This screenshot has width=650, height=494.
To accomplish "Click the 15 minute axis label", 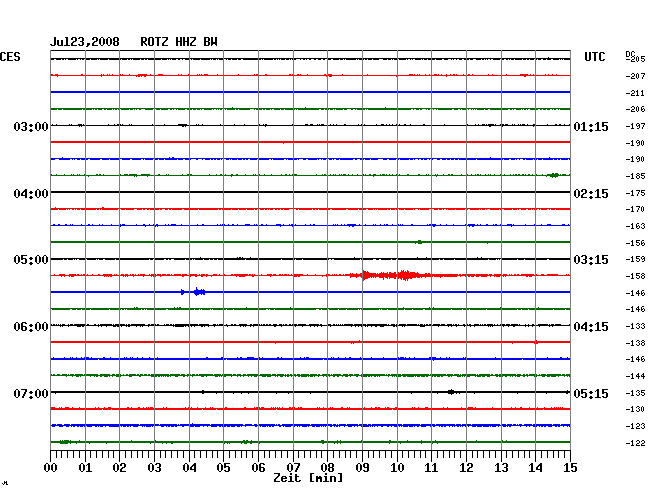I will 570,468.
